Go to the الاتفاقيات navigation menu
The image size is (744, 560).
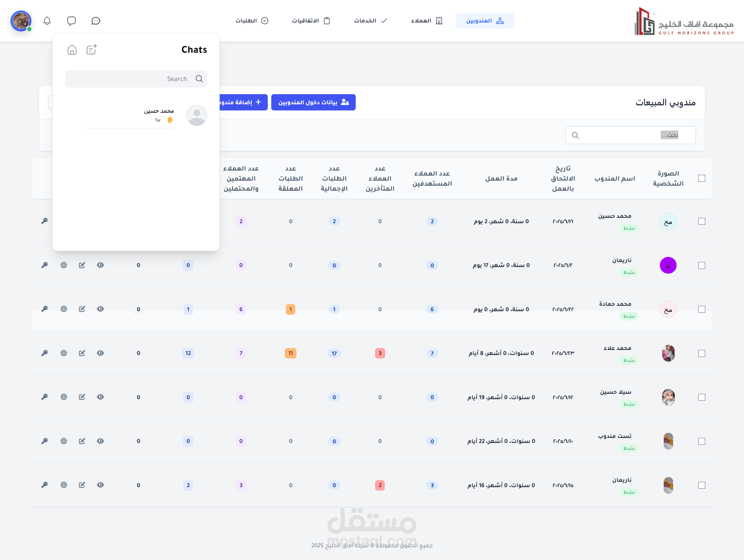[311, 21]
